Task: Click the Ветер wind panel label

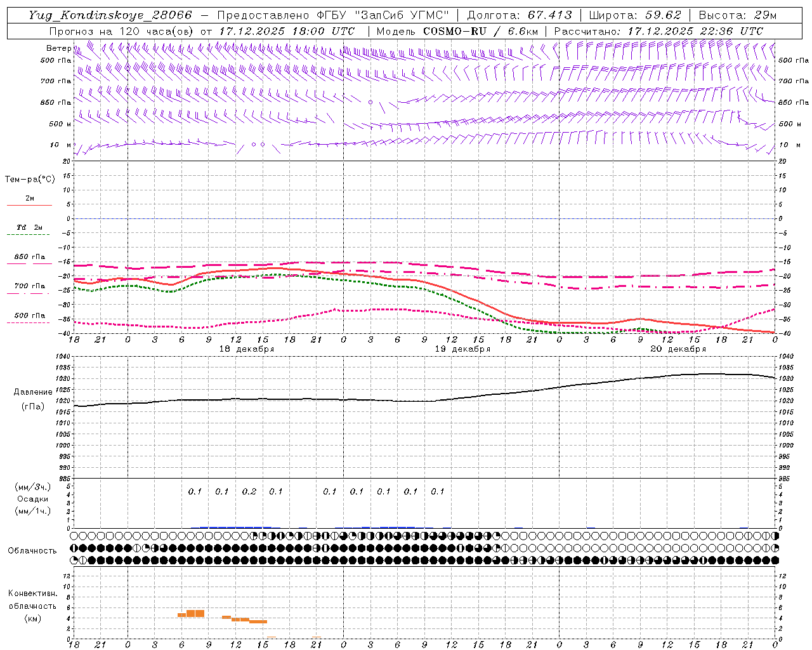Action: [x=59, y=48]
